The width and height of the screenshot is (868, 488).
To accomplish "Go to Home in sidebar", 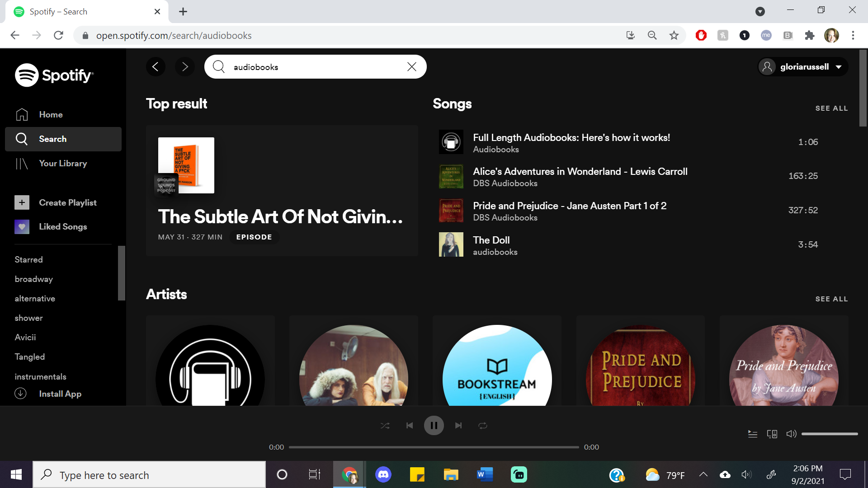I will coord(51,115).
